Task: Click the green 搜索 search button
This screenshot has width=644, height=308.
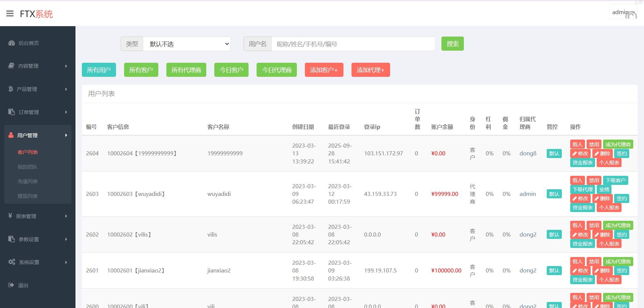Action: tap(452, 44)
